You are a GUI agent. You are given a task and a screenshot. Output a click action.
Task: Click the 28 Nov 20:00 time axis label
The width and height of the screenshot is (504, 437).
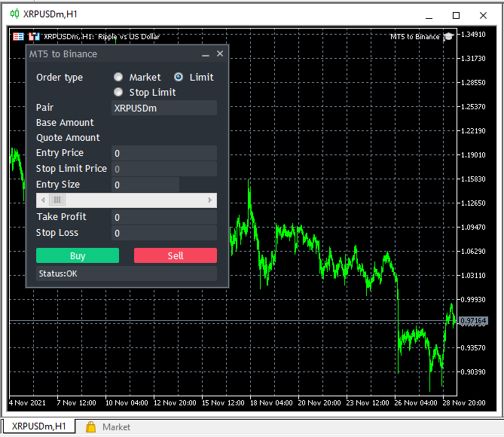(x=464, y=403)
